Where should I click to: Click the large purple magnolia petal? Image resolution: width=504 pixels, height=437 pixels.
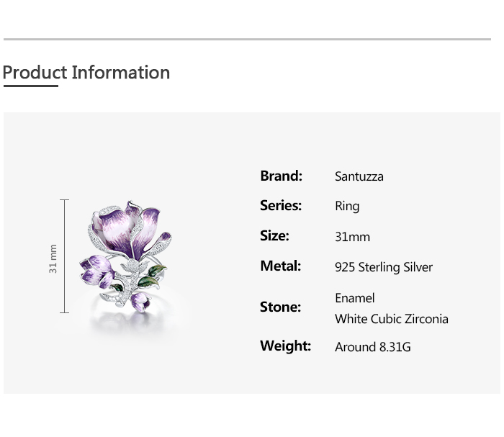click(117, 230)
